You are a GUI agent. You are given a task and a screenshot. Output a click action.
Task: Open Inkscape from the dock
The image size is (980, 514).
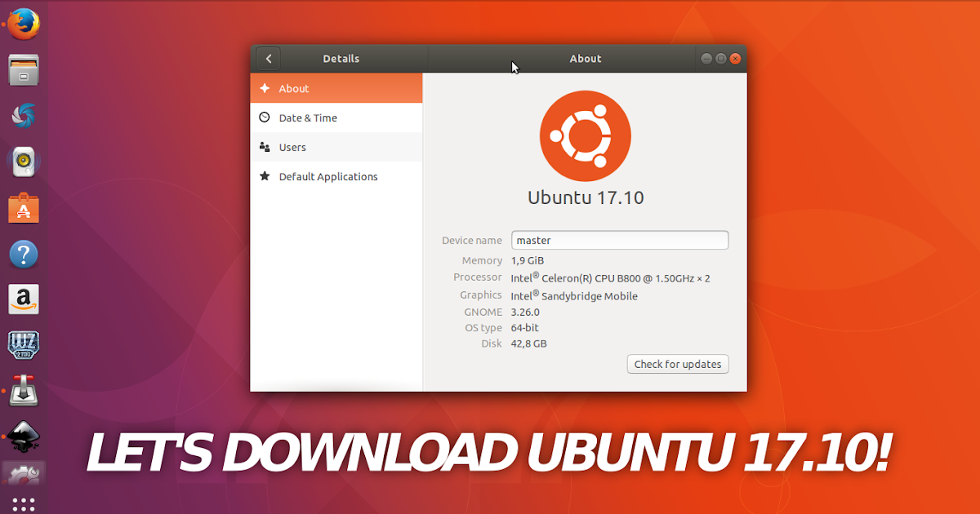tap(24, 436)
